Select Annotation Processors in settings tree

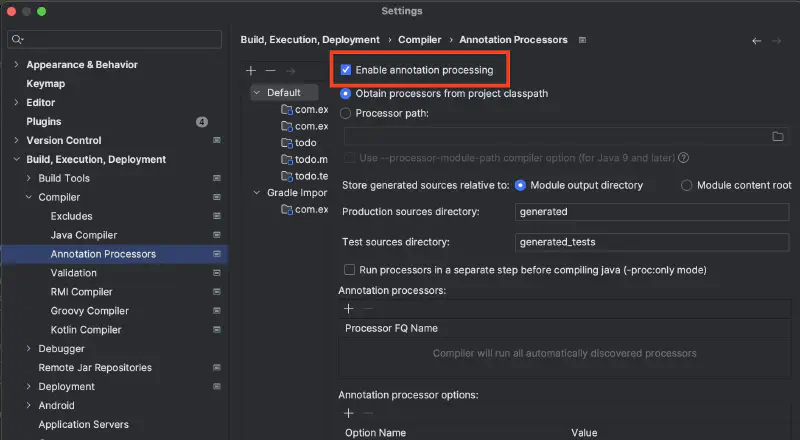[114, 254]
